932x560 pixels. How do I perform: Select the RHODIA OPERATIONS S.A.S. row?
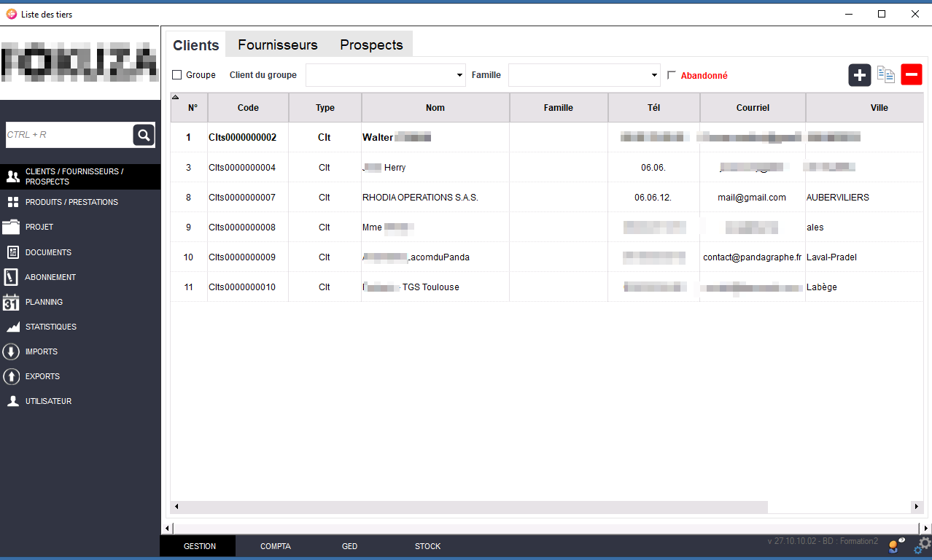547,198
